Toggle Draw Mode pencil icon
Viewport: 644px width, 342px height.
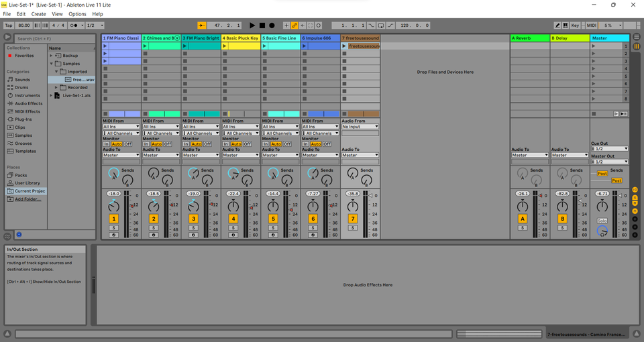click(557, 25)
